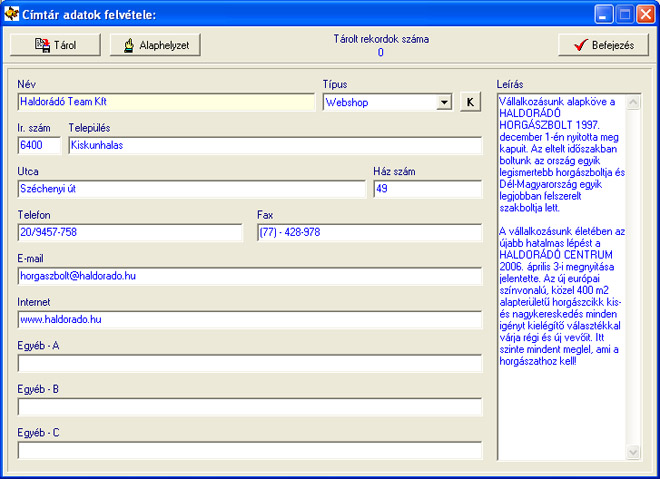Close the Címtár adatok felvétele window
The width and height of the screenshot is (660, 479).
[645, 15]
